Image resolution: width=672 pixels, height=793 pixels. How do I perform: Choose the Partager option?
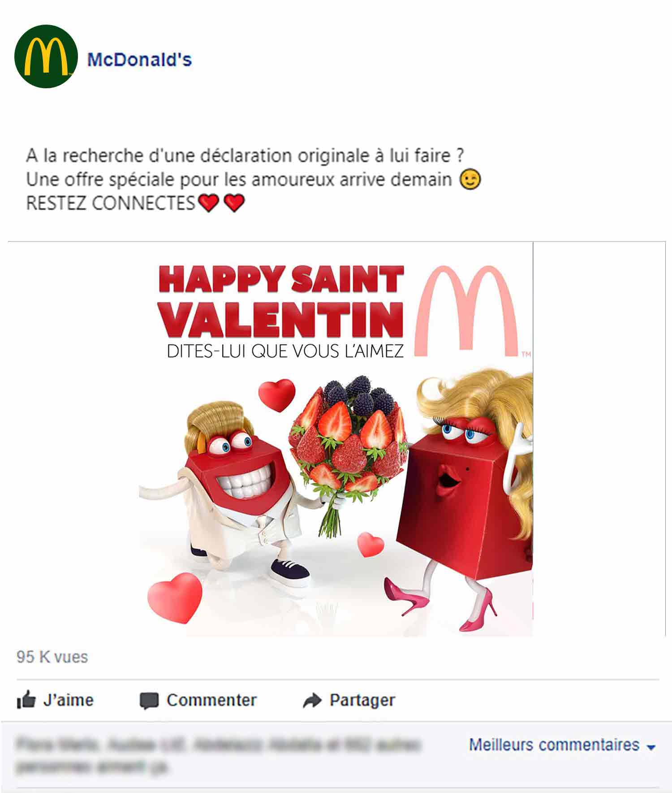pos(349,700)
